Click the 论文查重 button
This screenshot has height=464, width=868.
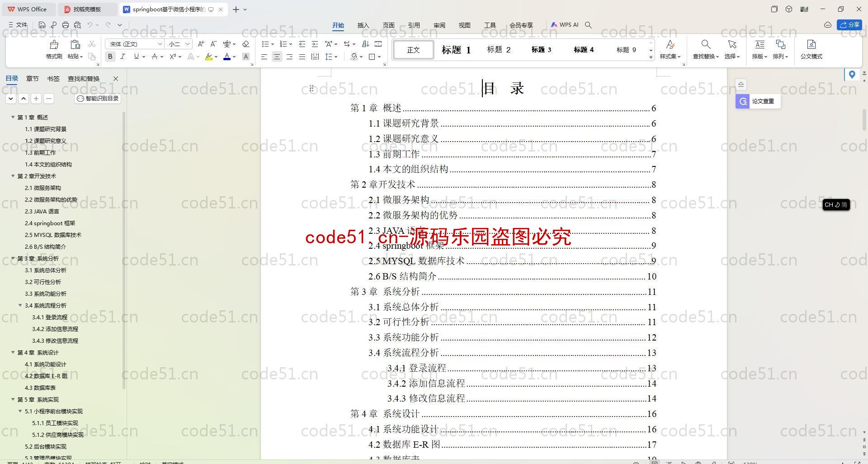coord(758,101)
